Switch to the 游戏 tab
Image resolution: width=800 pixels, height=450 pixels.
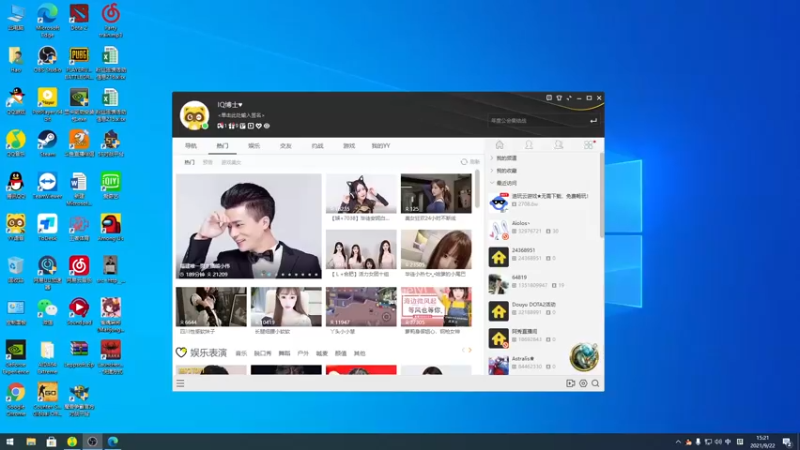[349, 146]
